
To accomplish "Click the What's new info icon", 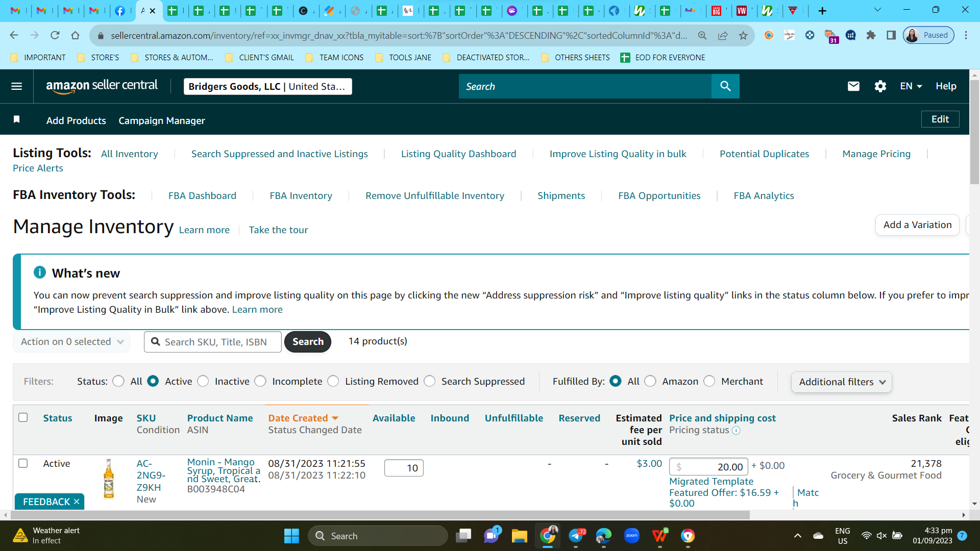I will click(x=40, y=272).
